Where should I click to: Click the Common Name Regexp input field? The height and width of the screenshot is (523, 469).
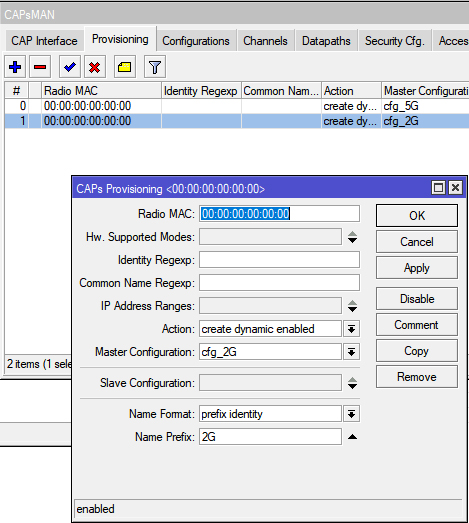[280, 283]
